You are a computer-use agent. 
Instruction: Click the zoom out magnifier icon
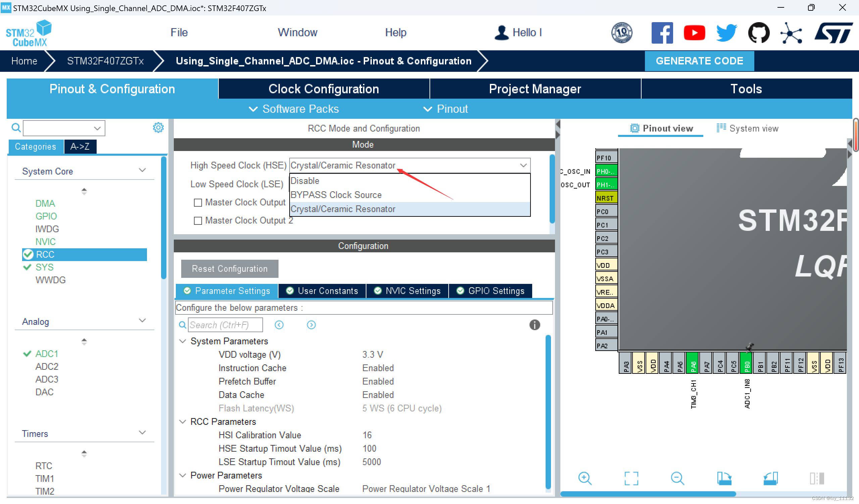pos(677,478)
